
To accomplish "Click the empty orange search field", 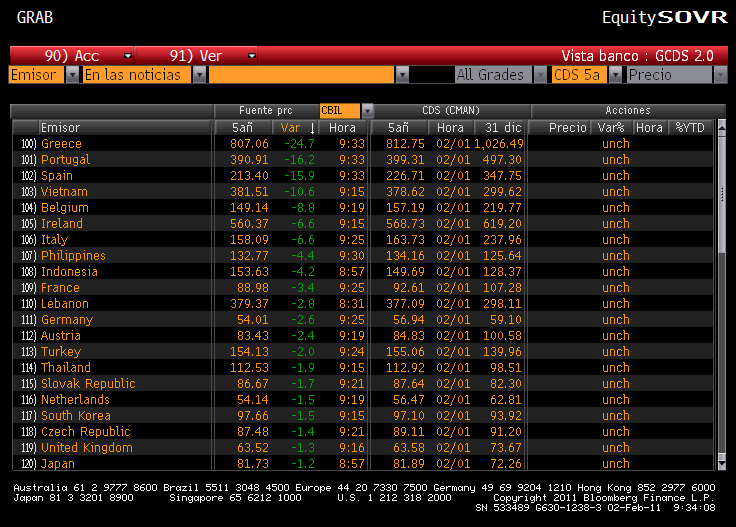I will pyautogui.click(x=301, y=75).
